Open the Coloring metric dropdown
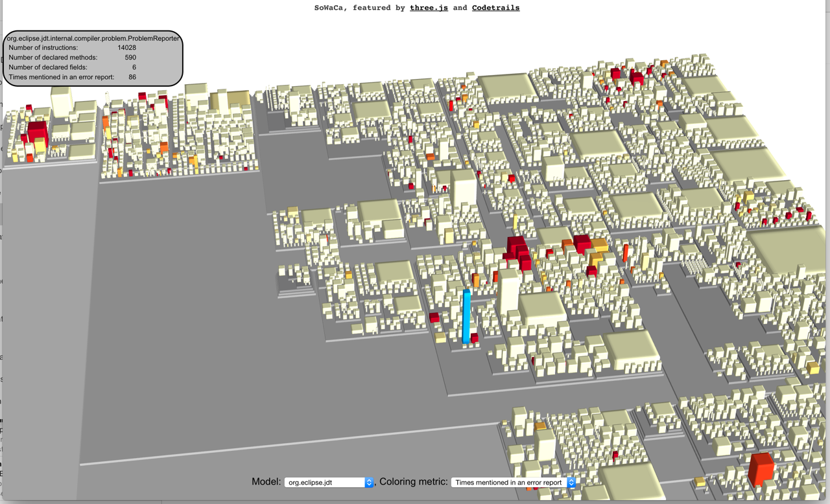 pyautogui.click(x=513, y=483)
